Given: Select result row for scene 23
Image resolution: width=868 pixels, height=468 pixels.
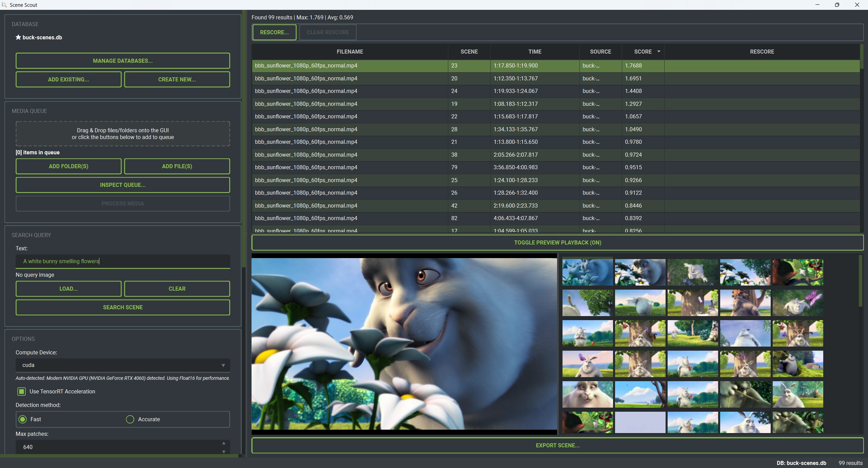Looking at the screenshot, I should tap(556, 65).
